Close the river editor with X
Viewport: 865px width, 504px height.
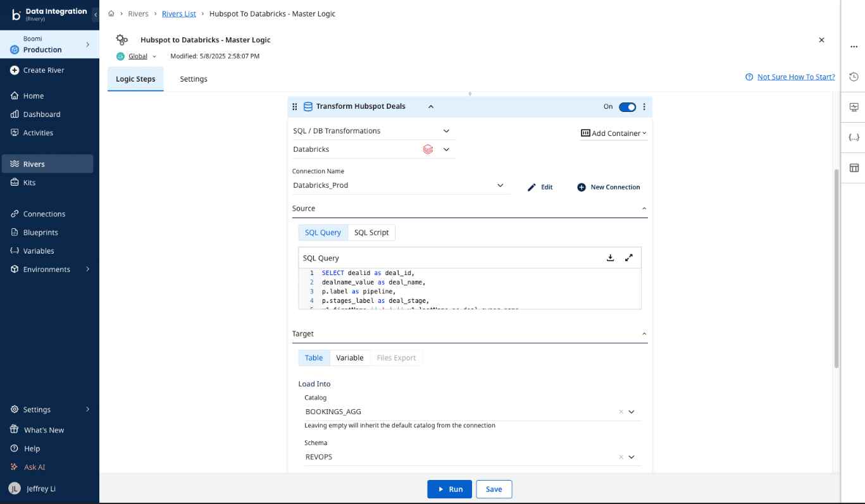tap(821, 40)
